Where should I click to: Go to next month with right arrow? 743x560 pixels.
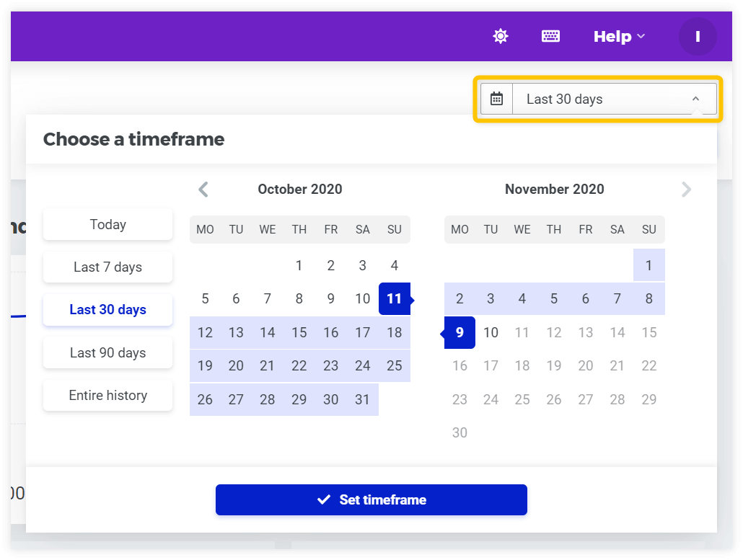point(686,190)
